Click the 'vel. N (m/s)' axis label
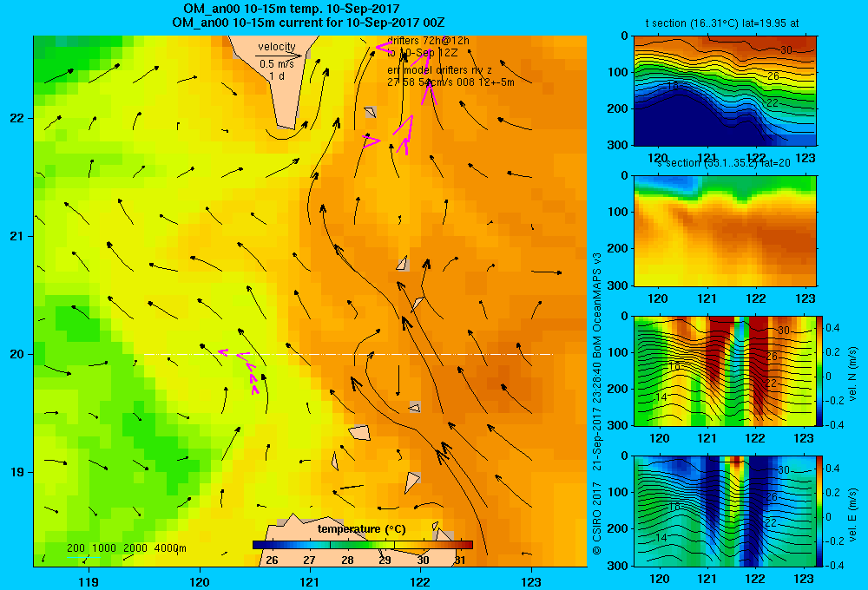The width and height of the screenshot is (868, 590). click(x=853, y=374)
